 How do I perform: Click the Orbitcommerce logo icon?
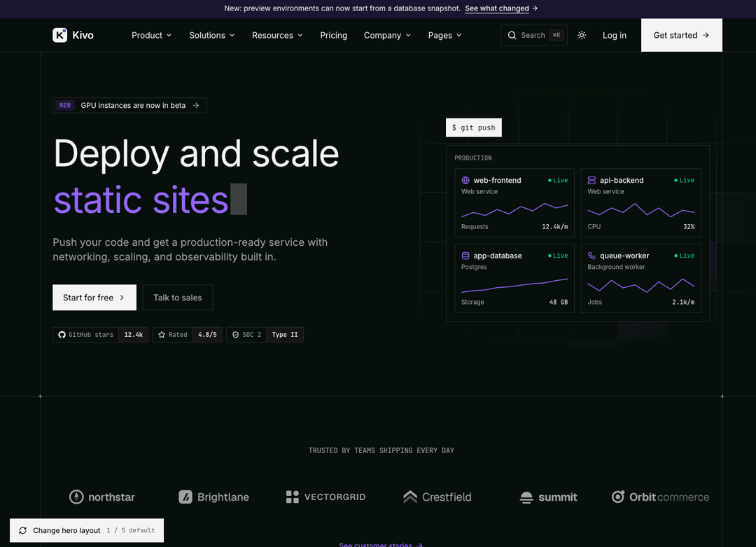(618, 497)
